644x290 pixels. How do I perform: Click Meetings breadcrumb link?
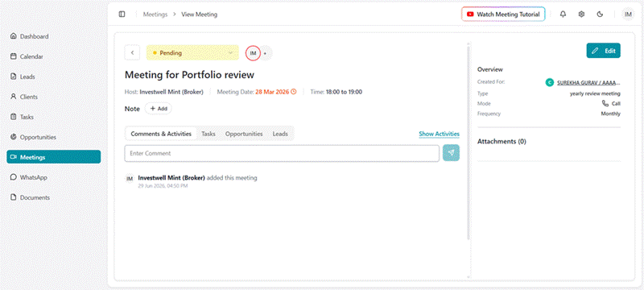coord(155,14)
